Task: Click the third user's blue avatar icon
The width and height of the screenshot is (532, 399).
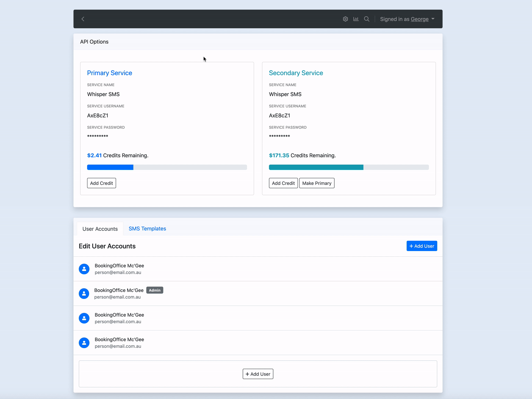Action: tap(84, 318)
